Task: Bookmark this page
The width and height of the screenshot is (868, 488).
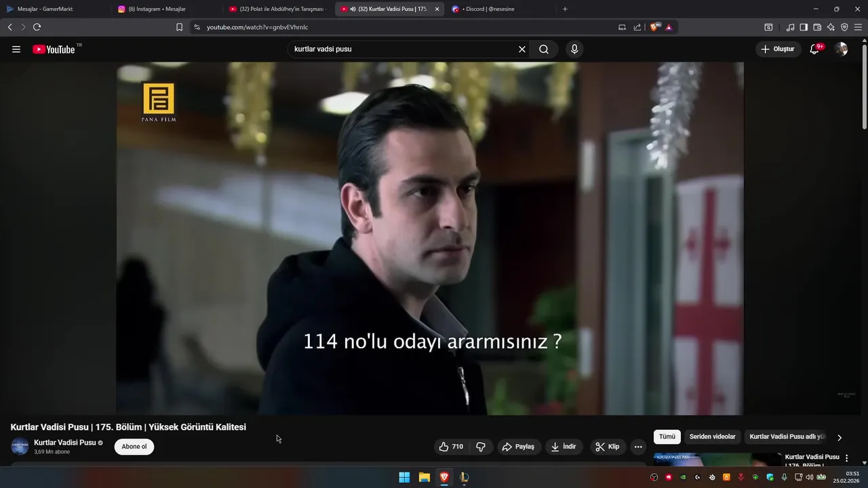Action: 179,27
